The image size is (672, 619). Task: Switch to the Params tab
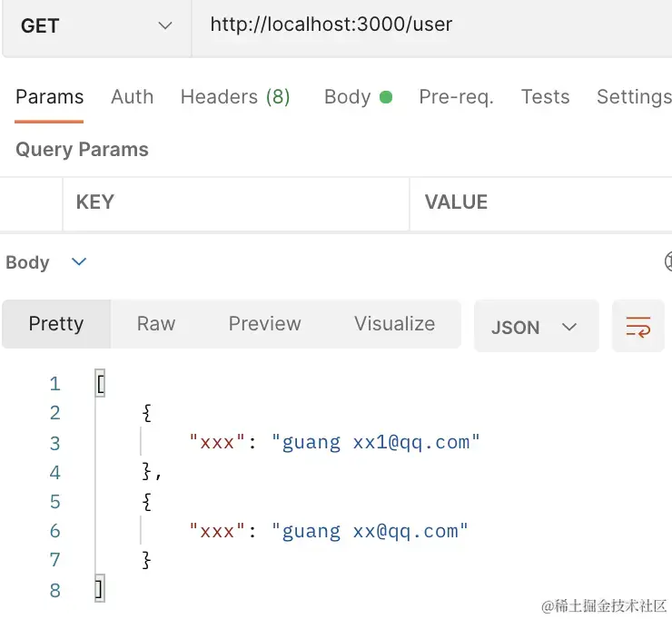click(49, 97)
